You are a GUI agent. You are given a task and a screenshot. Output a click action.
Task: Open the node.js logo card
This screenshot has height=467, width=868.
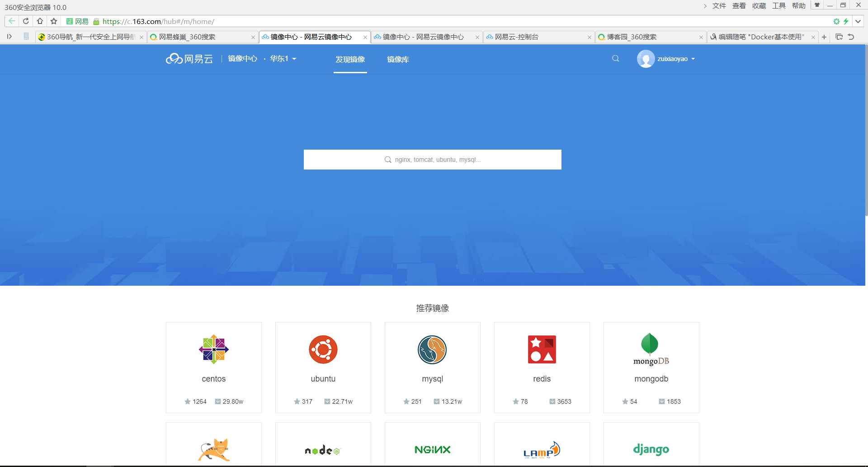pyautogui.click(x=323, y=450)
